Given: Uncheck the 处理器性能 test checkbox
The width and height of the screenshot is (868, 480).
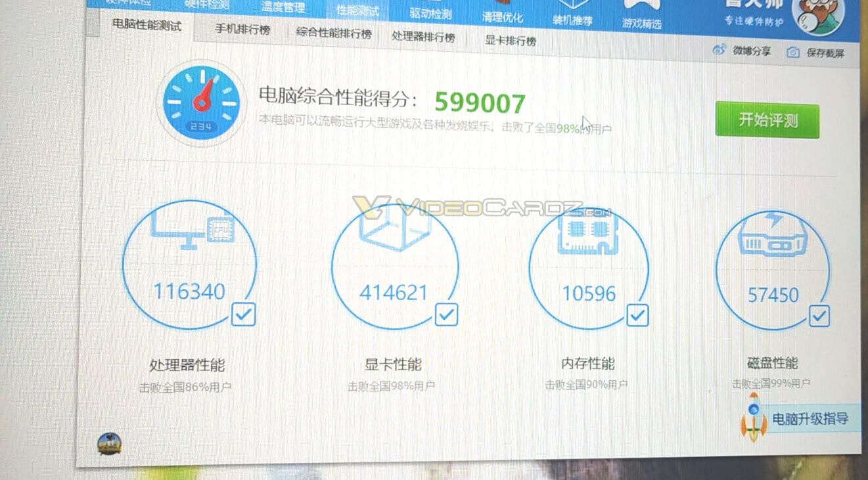Looking at the screenshot, I should pos(243,315).
